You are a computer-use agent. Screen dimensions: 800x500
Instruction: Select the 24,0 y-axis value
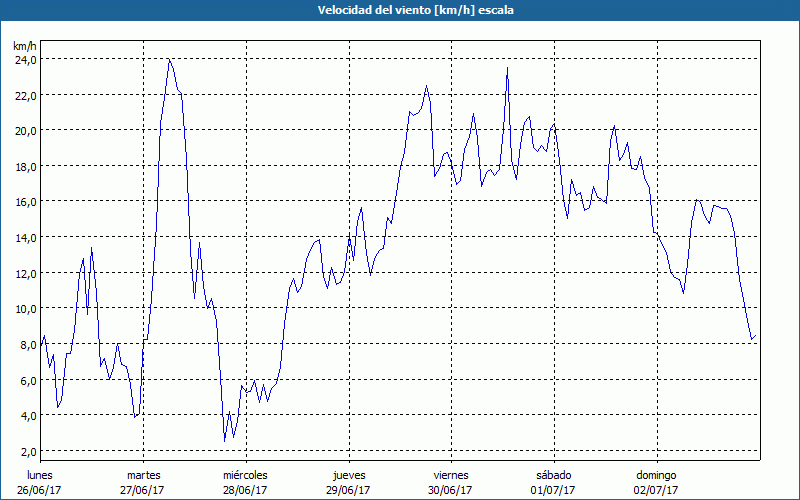[25, 59]
